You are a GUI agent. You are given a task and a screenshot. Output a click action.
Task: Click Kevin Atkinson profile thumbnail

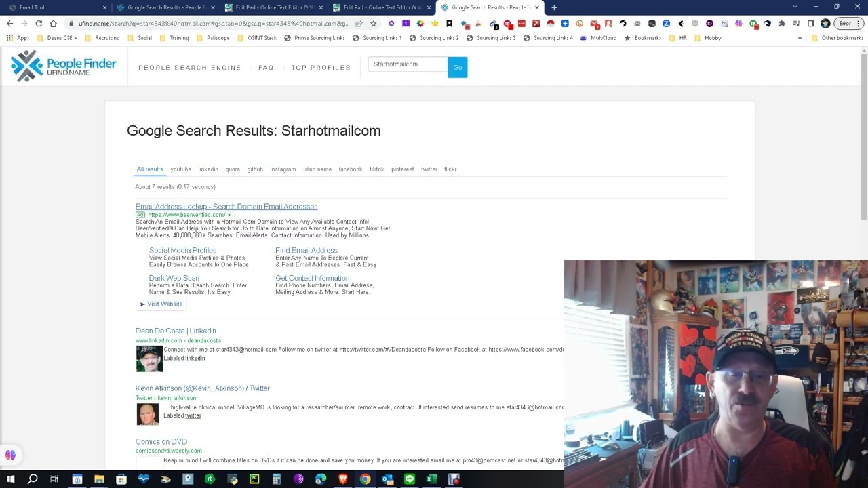[x=147, y=414]
